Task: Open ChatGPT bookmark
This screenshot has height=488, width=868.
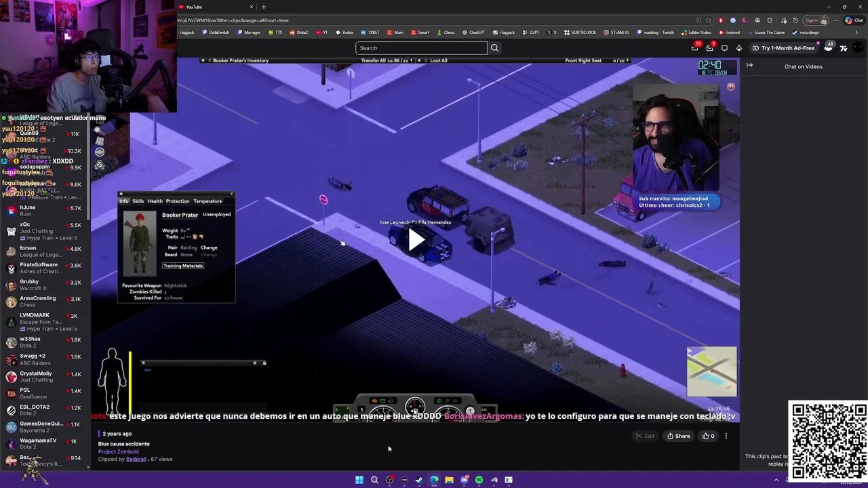Action: [473, 33]
